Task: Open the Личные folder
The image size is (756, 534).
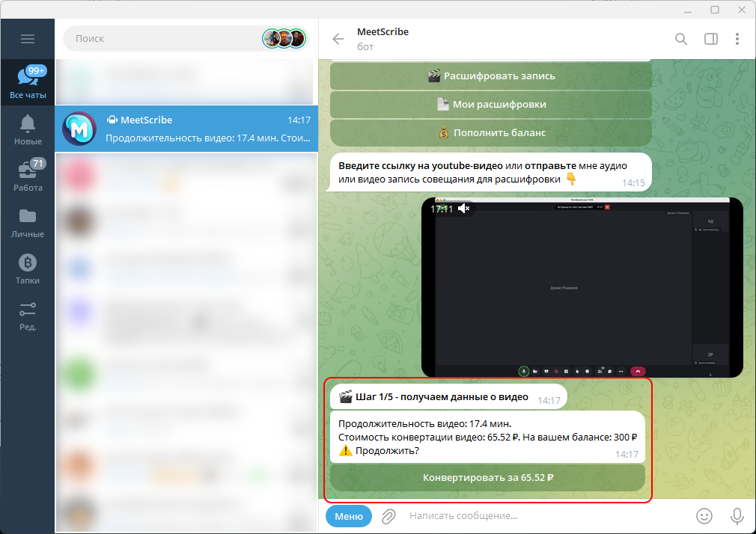Action: (x=28, y=223)
